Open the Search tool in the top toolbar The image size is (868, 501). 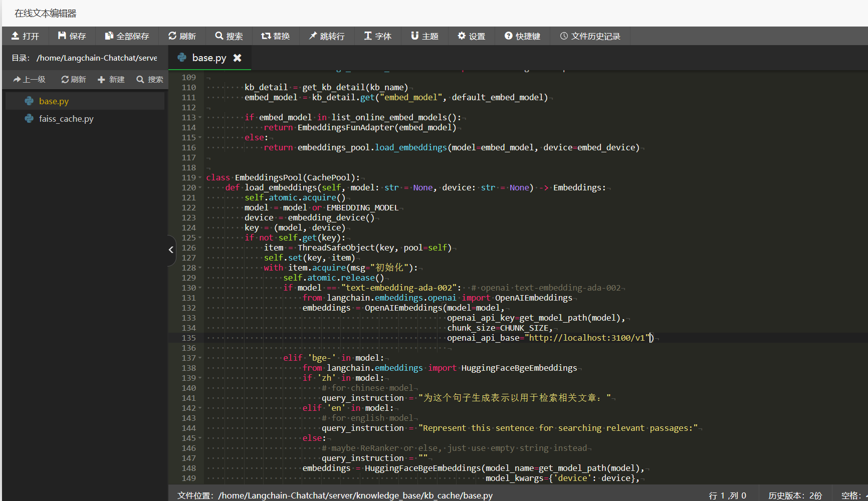pyautogui.click(x=229, y=36)
